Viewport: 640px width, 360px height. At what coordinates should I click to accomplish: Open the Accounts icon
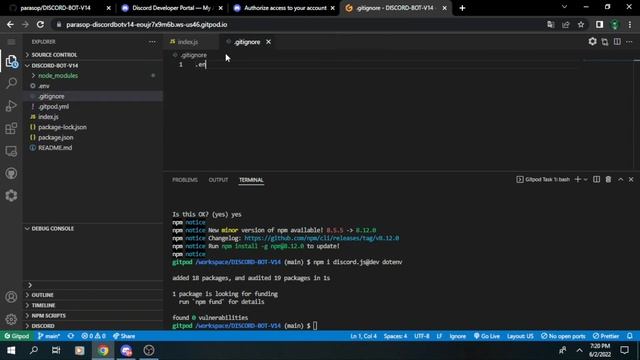[11, 297]
